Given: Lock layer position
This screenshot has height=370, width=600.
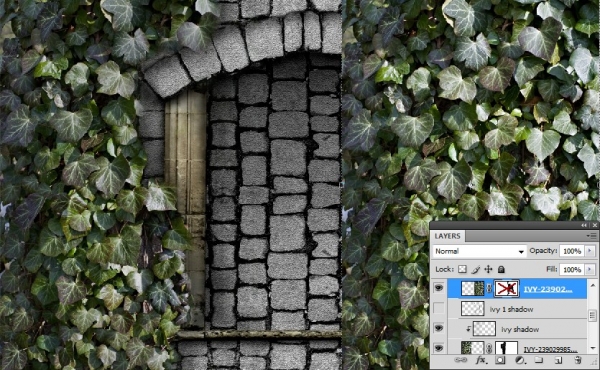Looking at the screenshot, I should tap(488, 269).
